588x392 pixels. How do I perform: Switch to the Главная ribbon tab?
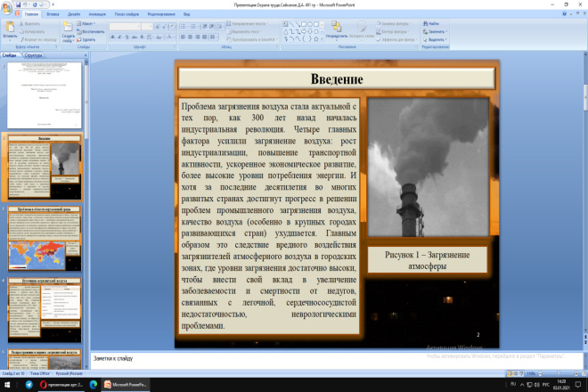(x=31, y=14)
